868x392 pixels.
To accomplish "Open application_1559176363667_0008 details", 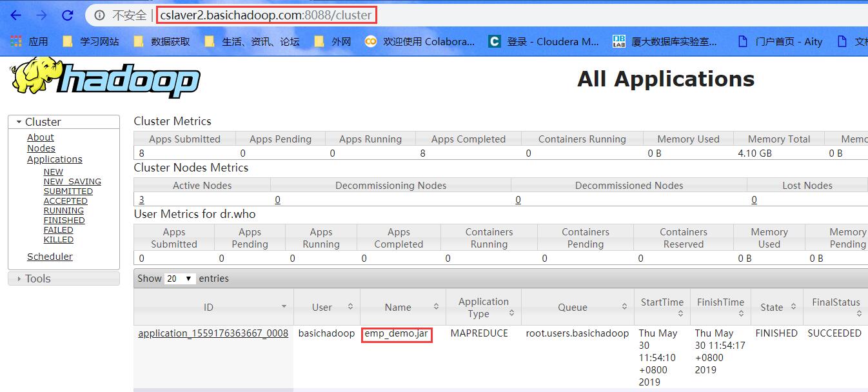I will pos(213,333).
